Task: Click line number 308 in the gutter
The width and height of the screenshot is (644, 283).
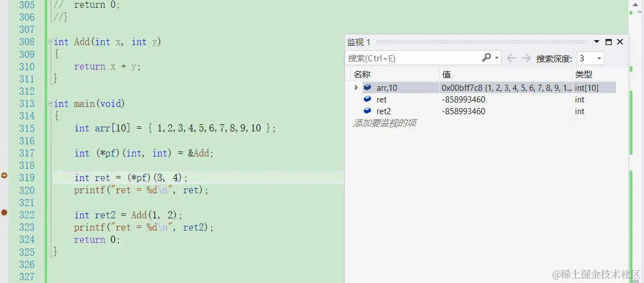Action: click(x=26, y=42)
